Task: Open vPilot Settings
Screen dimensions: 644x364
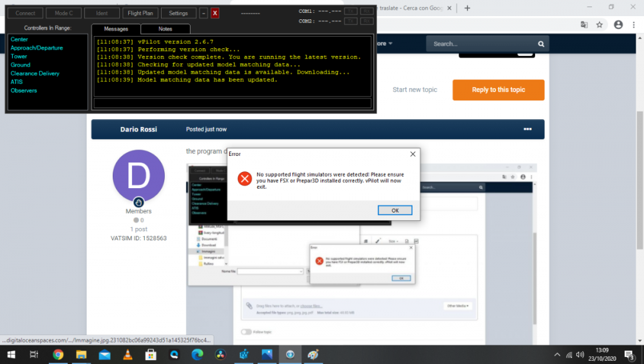Action: [178, 13]
